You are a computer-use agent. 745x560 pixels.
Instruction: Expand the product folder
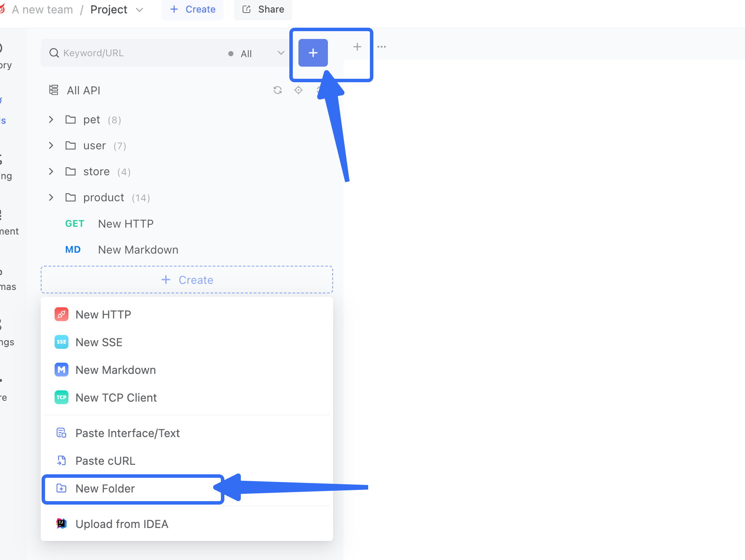51,197
